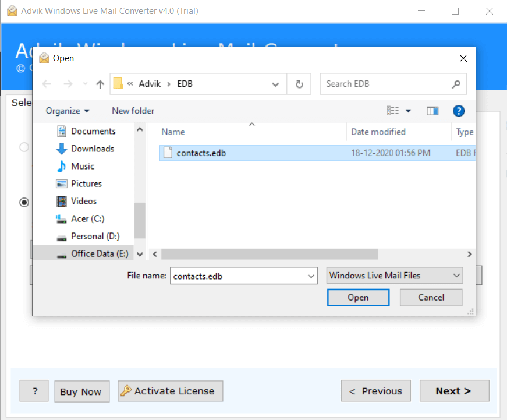Click the Back arrow in Open dialog
Screen dimensions: 507x420
47,84
